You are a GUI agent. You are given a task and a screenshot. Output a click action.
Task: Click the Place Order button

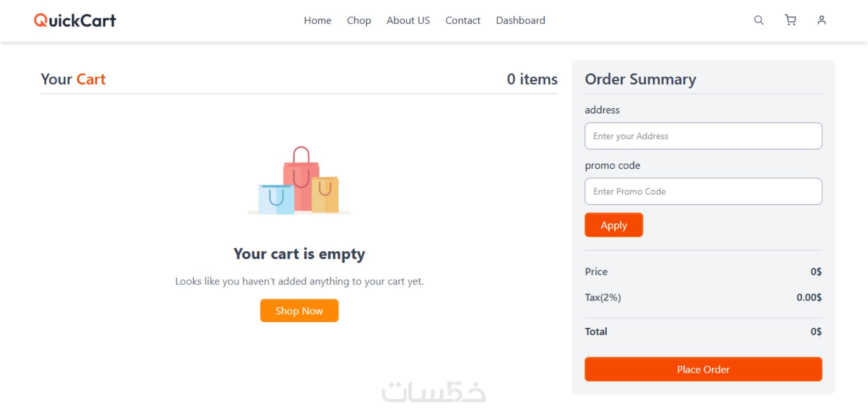[703, 369]
